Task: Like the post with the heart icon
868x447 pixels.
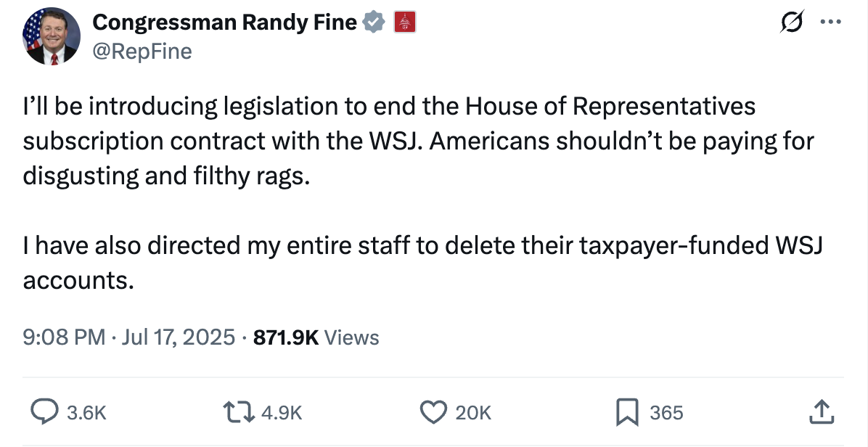Action: coord(433,412)
